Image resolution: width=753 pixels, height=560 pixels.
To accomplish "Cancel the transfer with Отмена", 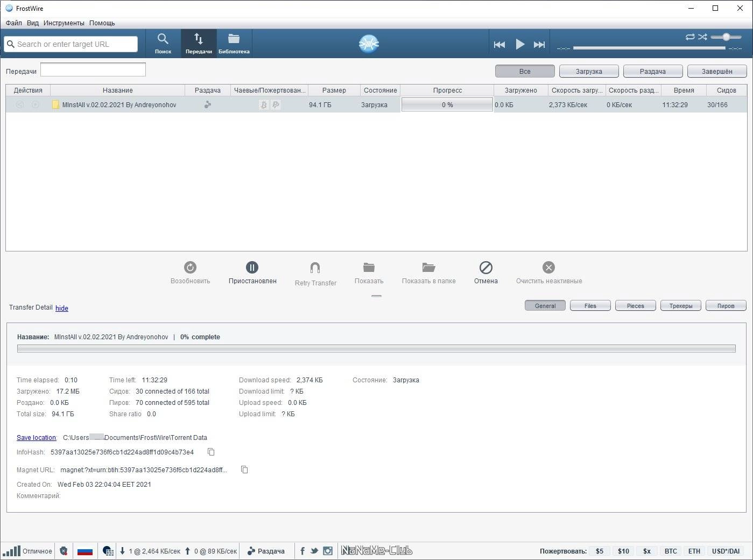I will [x=485, y=272].
